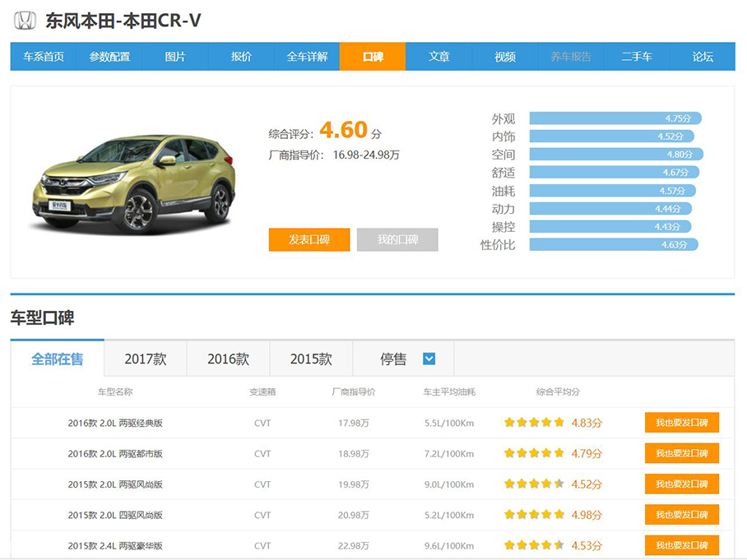The height and width of the screenshot is (560, 747).
Task: Click star rating for 2016款 两驱经典版
Action: pos(534,423)
